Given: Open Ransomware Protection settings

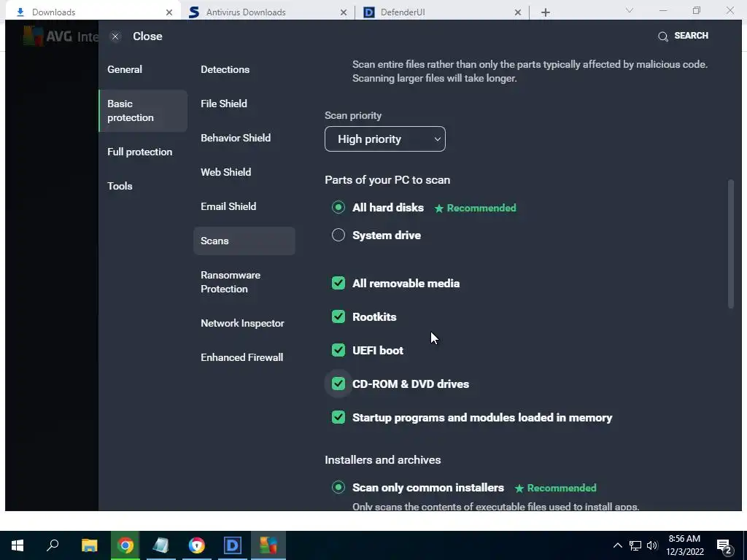Looking at the screenshot, I should click(231, 282).
